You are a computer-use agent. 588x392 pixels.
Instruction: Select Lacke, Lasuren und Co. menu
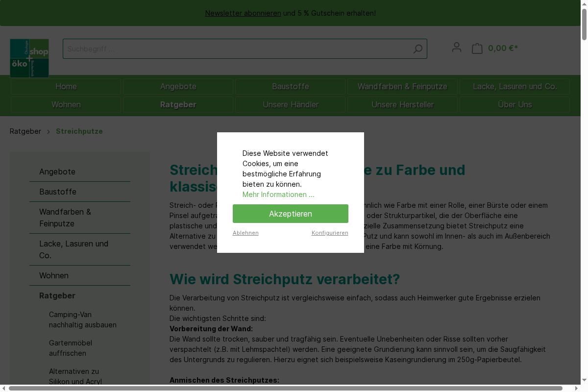click(x=514, y=87)
